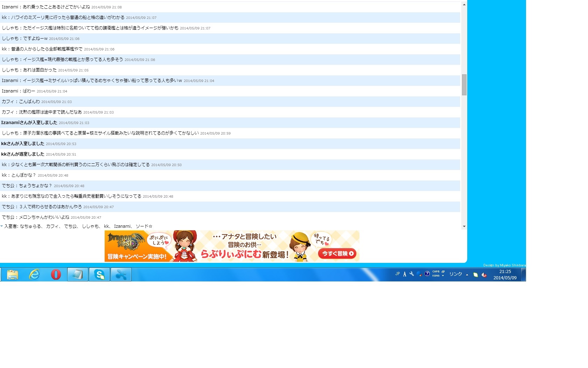Click the blue splash taskbar app icon
This screenshot has height=368, width=588.
pos(121,274)
